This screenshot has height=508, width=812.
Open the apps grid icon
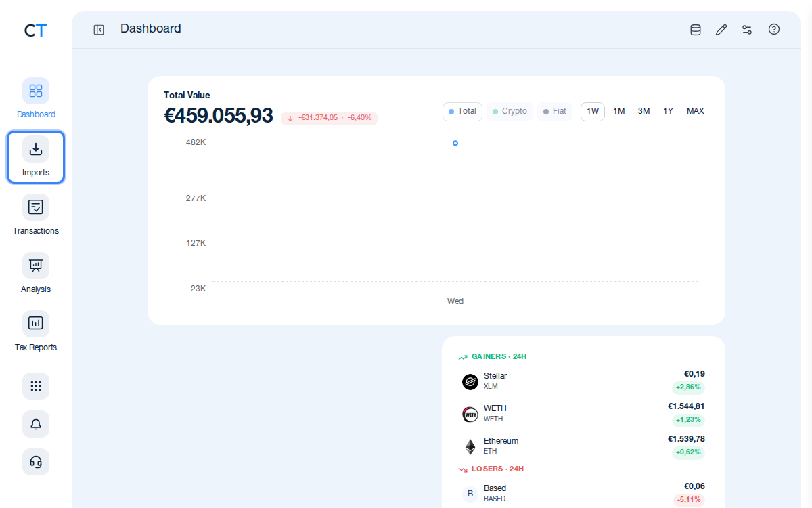(x=36, y=386)
